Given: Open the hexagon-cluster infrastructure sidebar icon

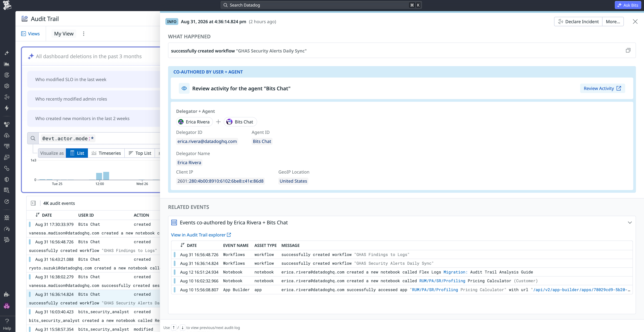Looking at the screenshot, I should (7, 124).
